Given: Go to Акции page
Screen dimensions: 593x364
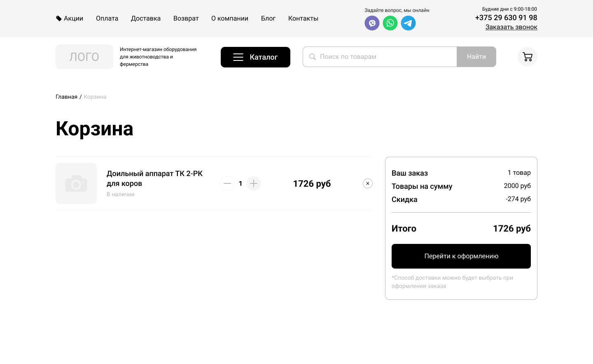Looking at the screenshot, I should pyautogui.click(x=70, y=19).
